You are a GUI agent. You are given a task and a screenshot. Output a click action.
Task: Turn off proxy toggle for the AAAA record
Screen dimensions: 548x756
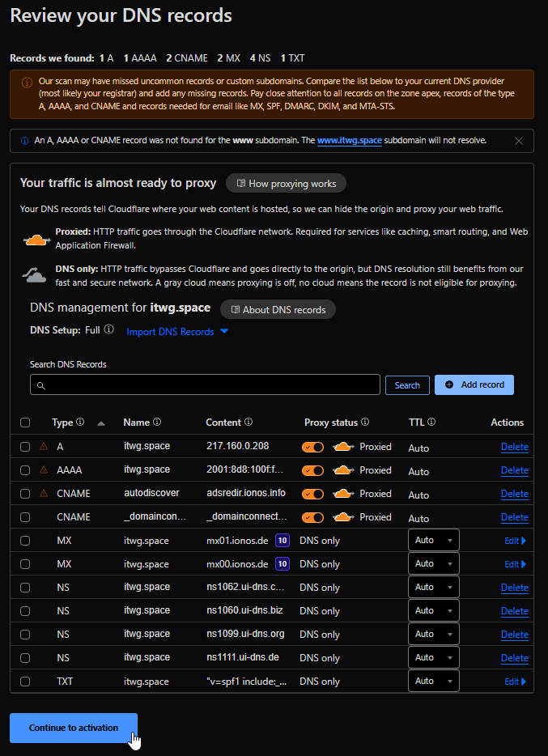[x=312, y=470]
